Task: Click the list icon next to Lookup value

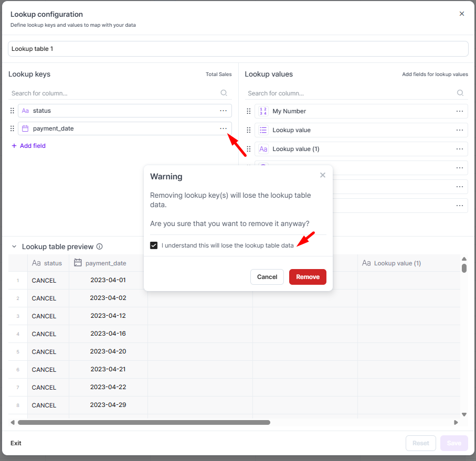Action: [263, 130]
